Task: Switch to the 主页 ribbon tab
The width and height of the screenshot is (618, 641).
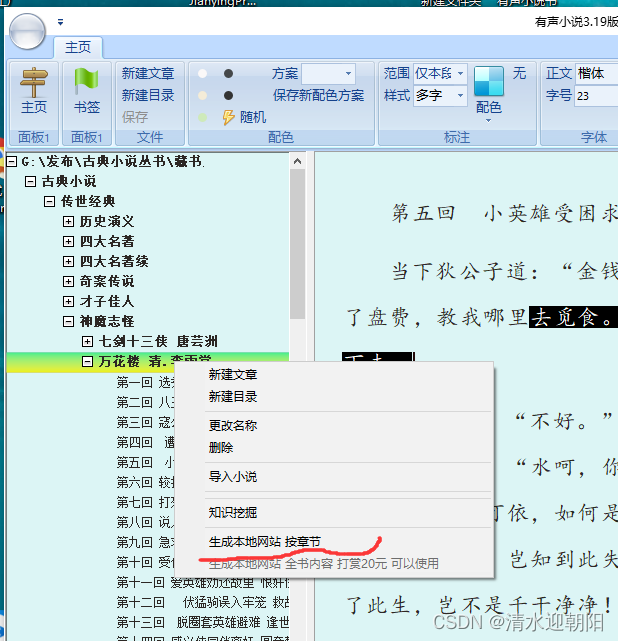Action: [78, 47]
